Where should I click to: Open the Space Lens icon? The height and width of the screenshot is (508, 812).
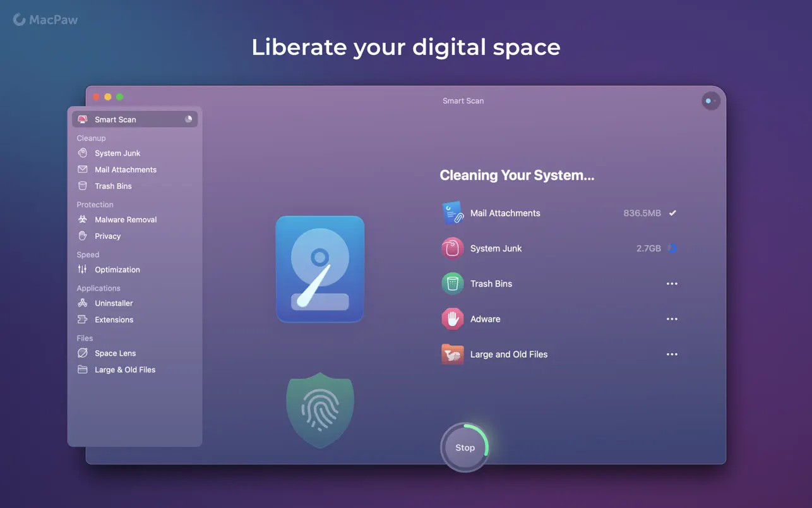[83, 353]
